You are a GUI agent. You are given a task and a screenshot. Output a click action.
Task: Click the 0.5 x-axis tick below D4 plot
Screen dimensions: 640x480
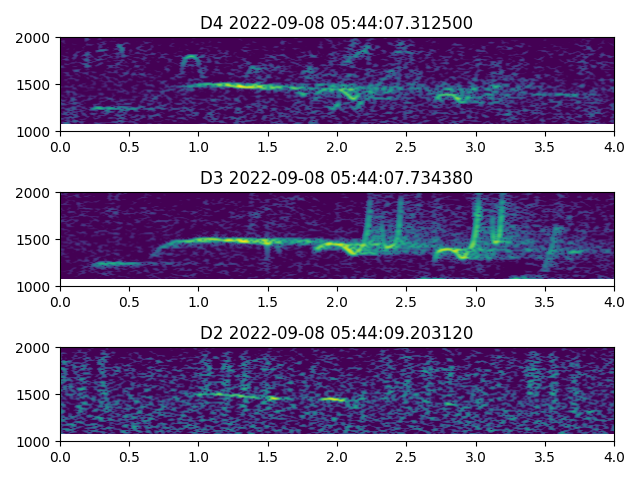pos(129,147)
